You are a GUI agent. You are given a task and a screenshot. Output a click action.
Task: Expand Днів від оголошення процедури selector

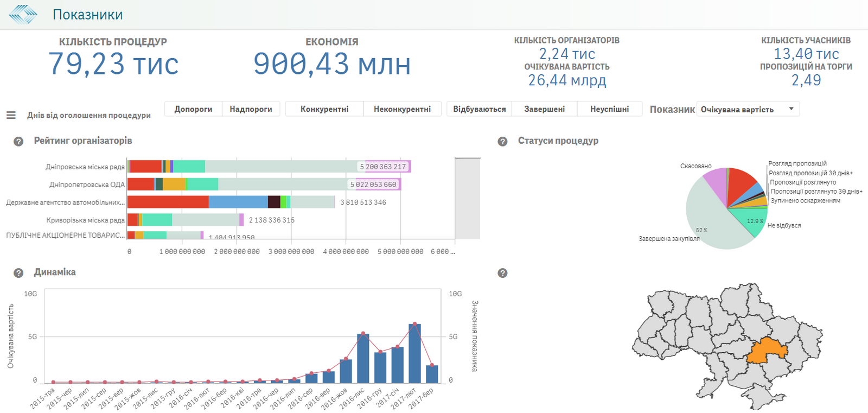[x=89, y=115]
